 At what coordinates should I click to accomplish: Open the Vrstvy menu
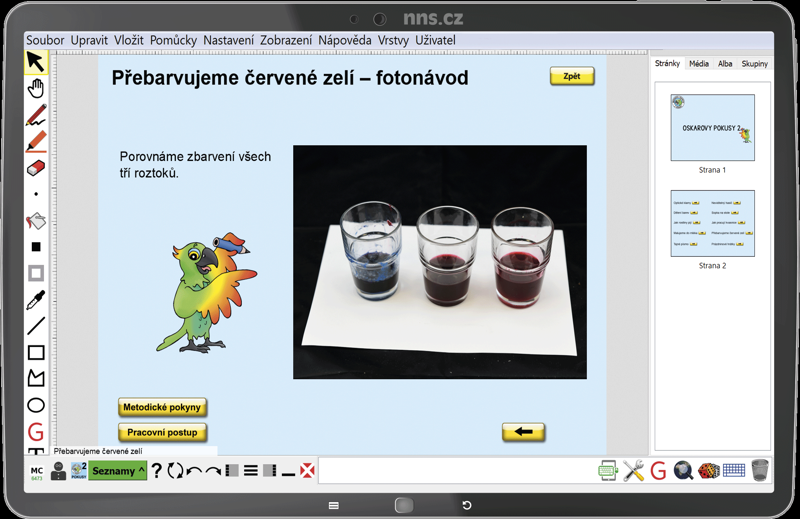393,40
